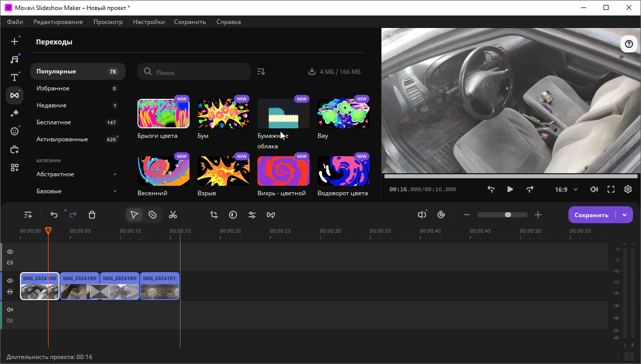Select the Взрыв transition thumbnail
The height and width of the screenshot is (364, 641).
pyautogui.click(x=223, y=171)
